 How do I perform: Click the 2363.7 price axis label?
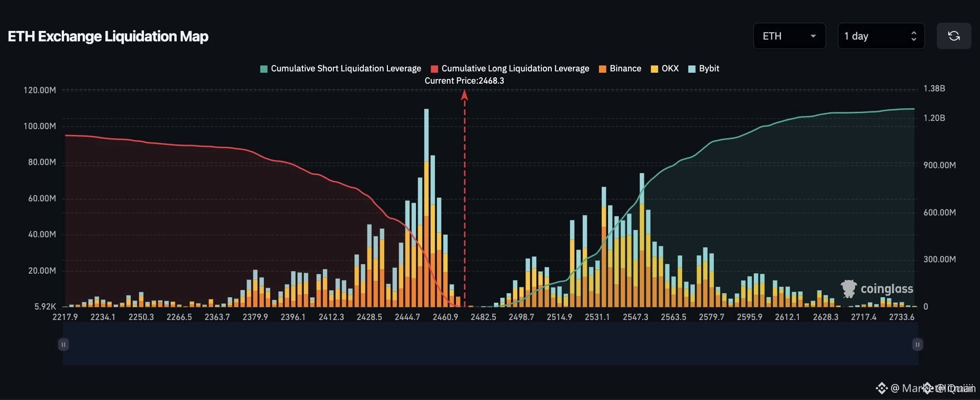click(217, 317)
